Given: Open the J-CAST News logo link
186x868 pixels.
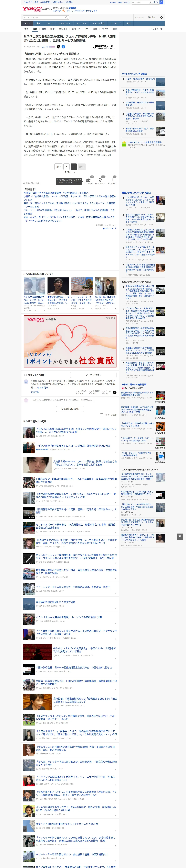Looking at the screenshot, I should click(x=104, y=47).
